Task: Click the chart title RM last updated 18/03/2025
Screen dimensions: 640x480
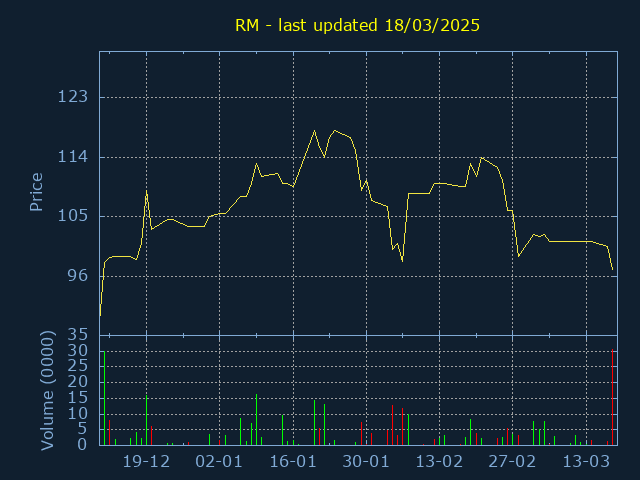Action: [357, 25]
